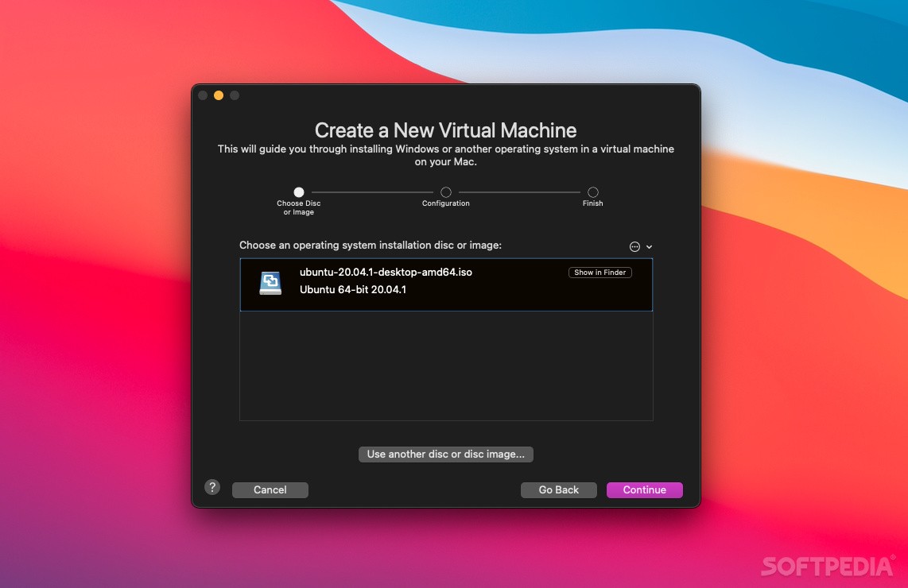The height and width of the screenshot is (588, 908).
Task: Cancel the new virtual machine wizard
Action: (270, 489)
